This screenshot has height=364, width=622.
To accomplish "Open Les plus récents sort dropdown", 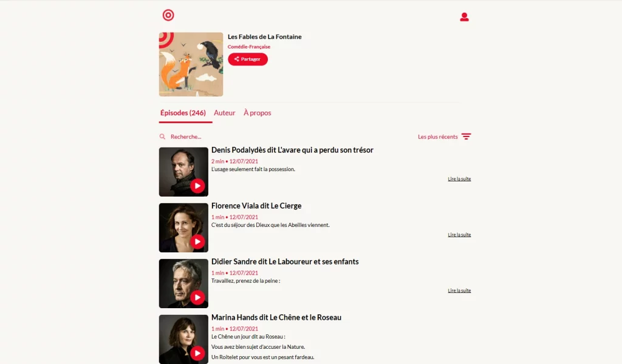I will tap(437, 136).
